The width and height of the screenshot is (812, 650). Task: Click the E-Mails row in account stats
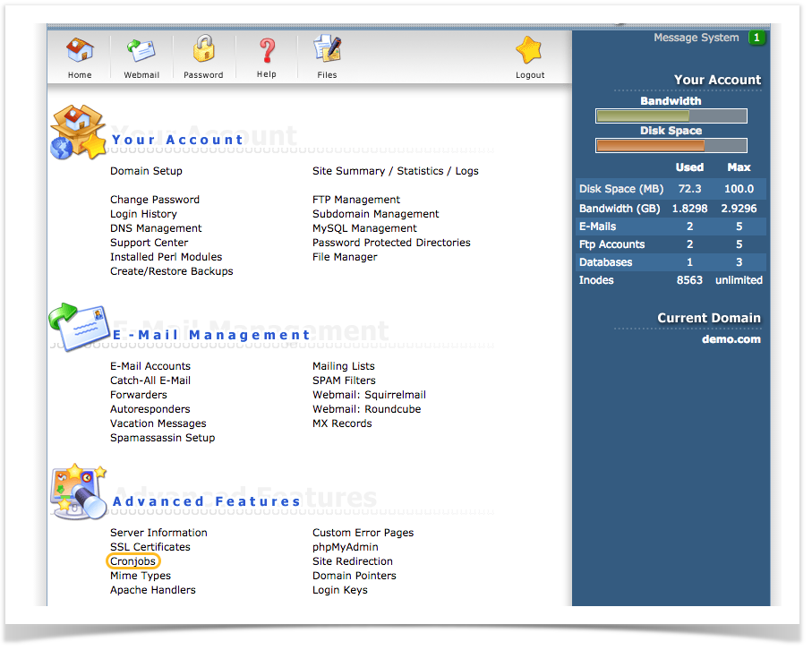671,227
